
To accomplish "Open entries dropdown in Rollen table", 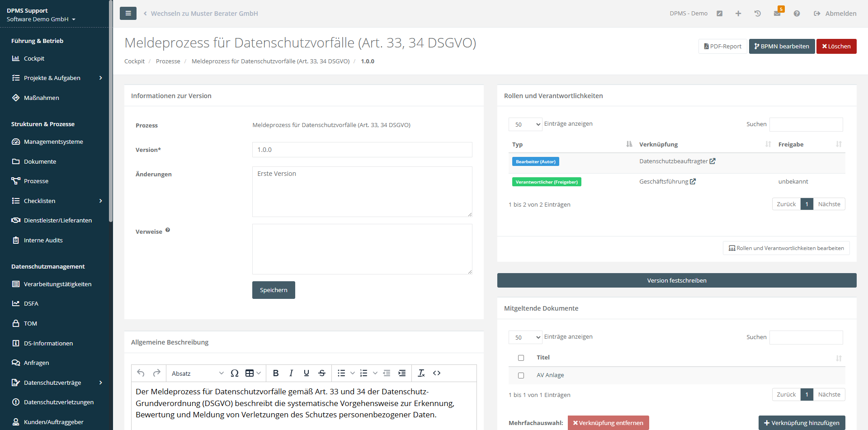I will click(x=525, y=124).
